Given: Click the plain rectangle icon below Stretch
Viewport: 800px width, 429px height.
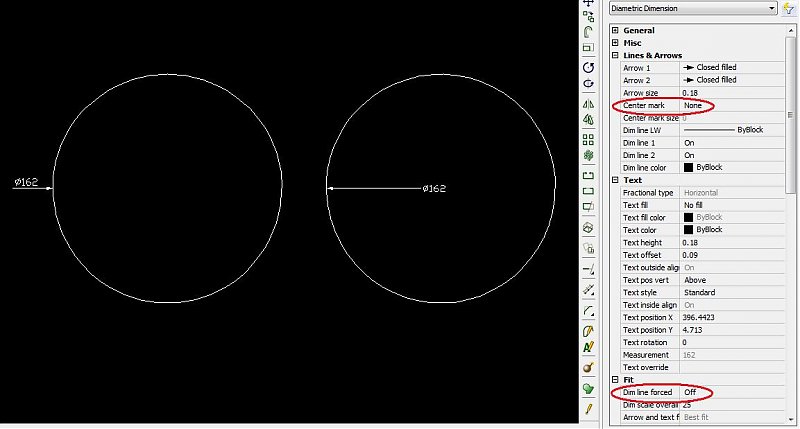Looking at the screenshot, I should [588, 191].
